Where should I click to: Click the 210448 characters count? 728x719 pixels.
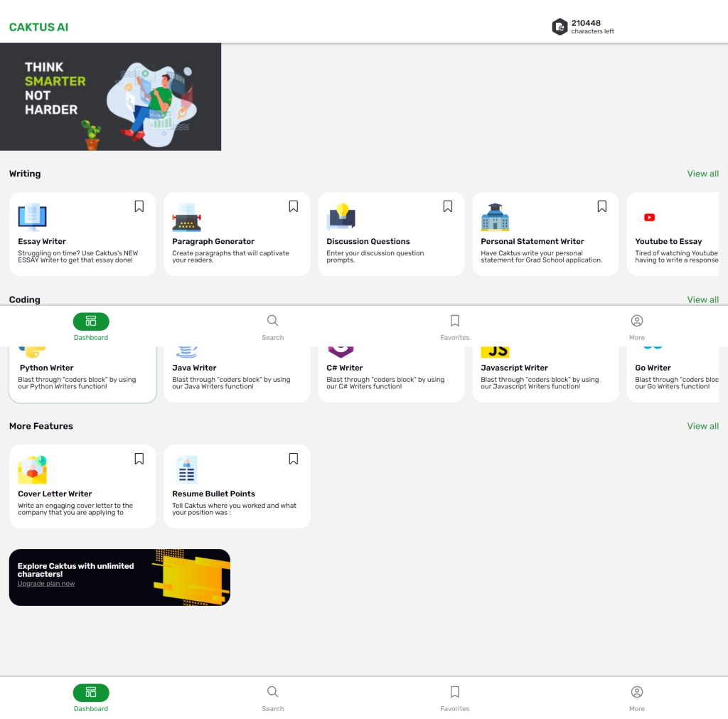click(586, 23)
